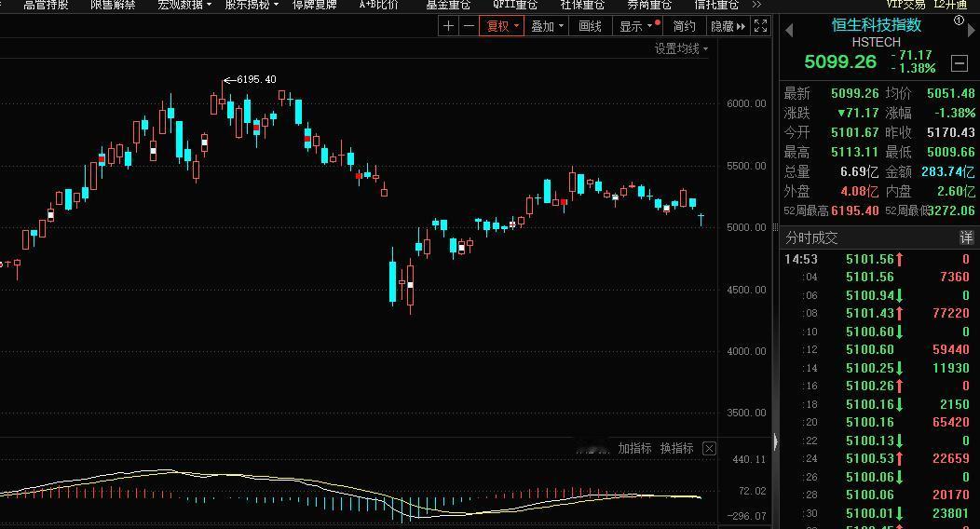Click the 52周最低 3272.06 value

pyautogui.click(x=951, y=210)
